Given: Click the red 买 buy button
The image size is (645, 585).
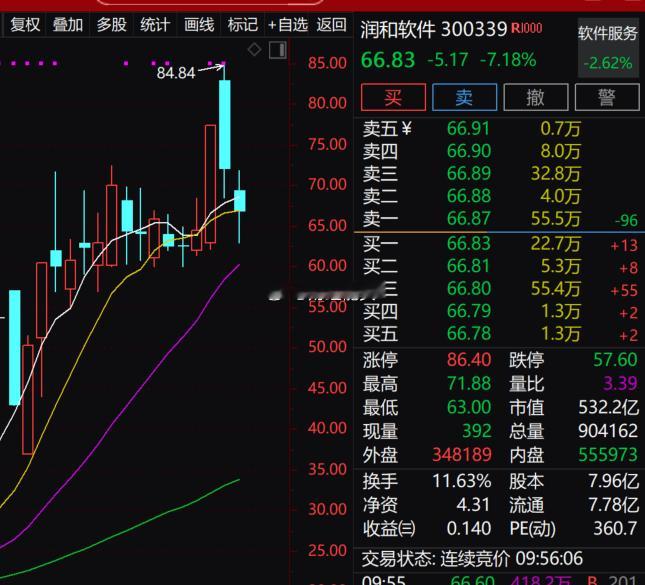Looking at the screenshot, I should [393, 97].
